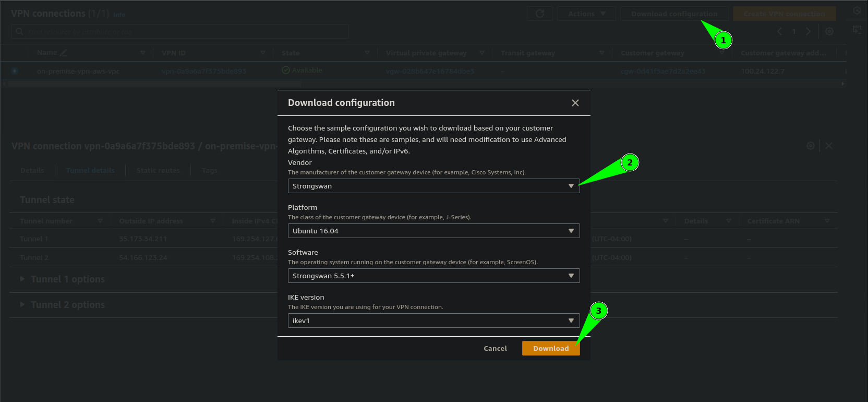868x402 pixels.
Task: Open the Actions dropdown menu
Action: [586, 14]
